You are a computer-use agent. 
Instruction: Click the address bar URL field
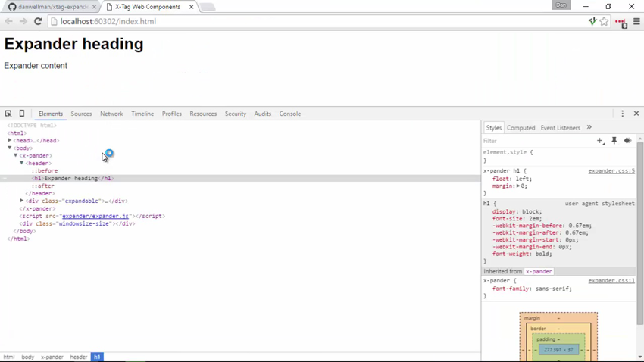[x=316, y=21]
